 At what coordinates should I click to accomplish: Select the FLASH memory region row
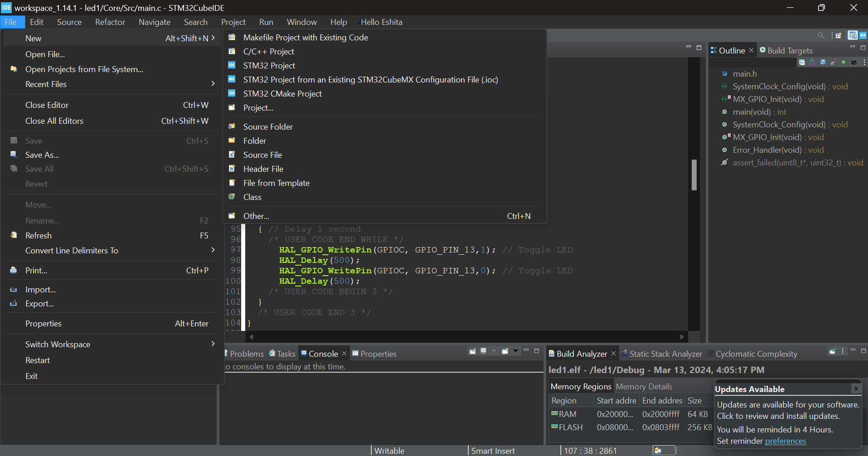tap(630, 427)
